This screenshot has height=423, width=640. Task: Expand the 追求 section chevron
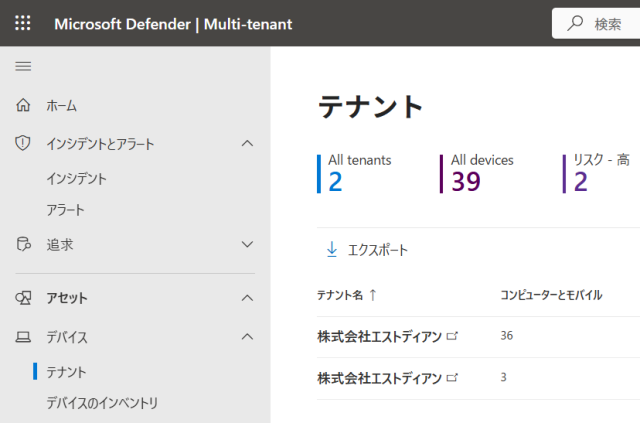pyautogui.click(x=247, y=244)
